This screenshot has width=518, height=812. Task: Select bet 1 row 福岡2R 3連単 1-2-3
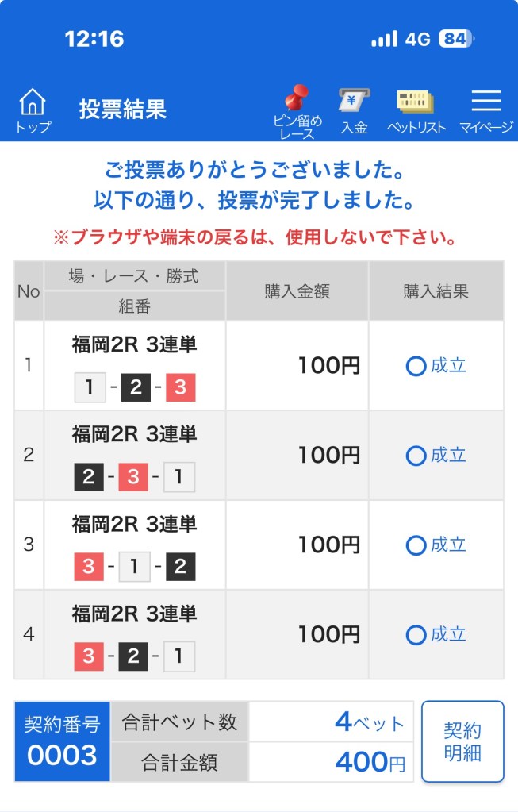pyautogui.click(x=135, y=366)
